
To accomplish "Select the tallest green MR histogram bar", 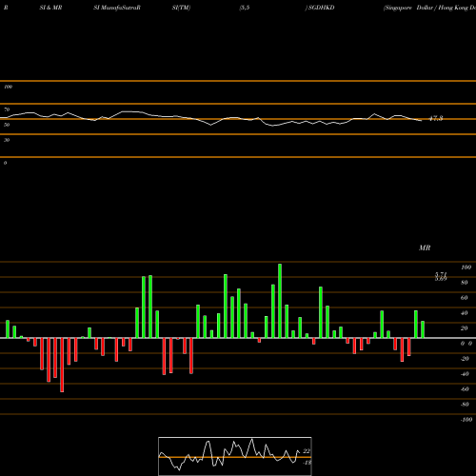I will click(280, 301).
